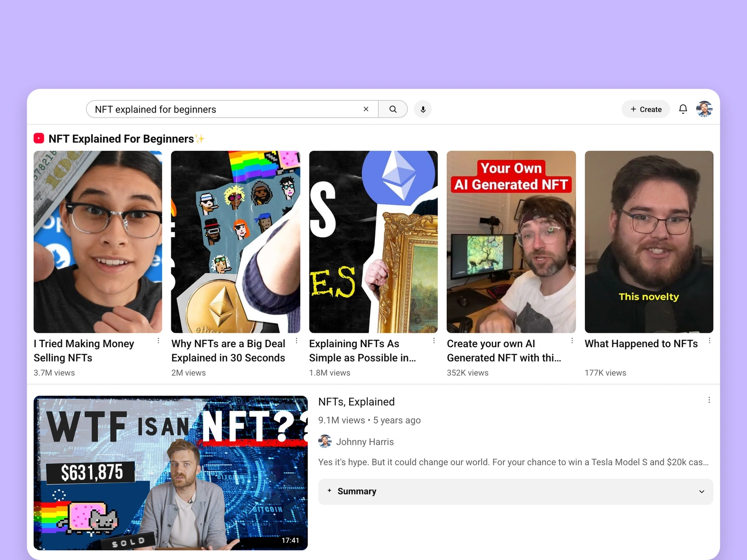Open options for 'Create your own AI' short
Screen dimensions: 747x560
point(572,341)
